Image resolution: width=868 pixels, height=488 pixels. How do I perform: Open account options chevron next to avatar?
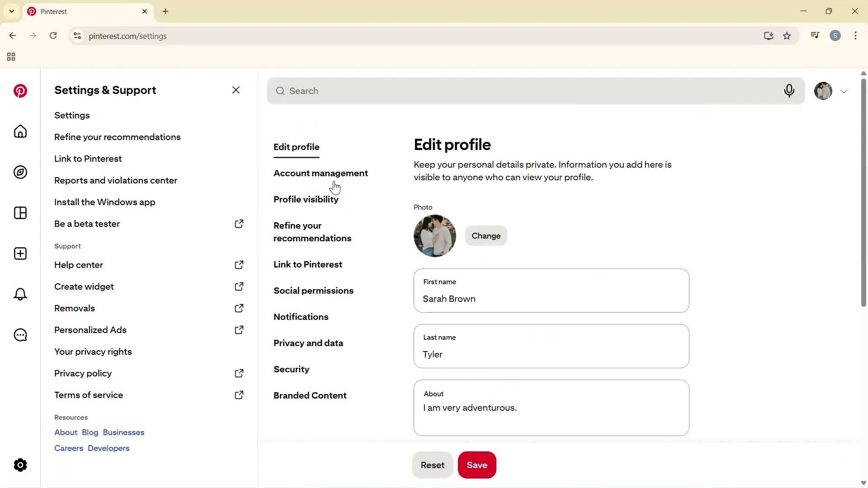click(844, 91)
